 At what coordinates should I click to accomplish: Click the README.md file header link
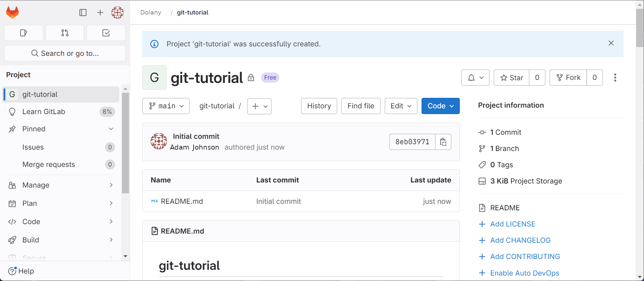click(x=182, y=231)
